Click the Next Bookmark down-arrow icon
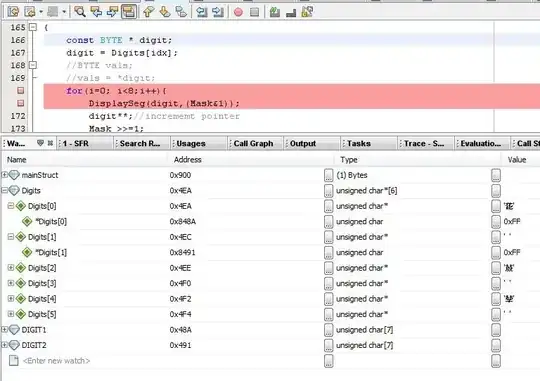The height and width of the screenshot is (381, 540). click(x=165, y=12)
